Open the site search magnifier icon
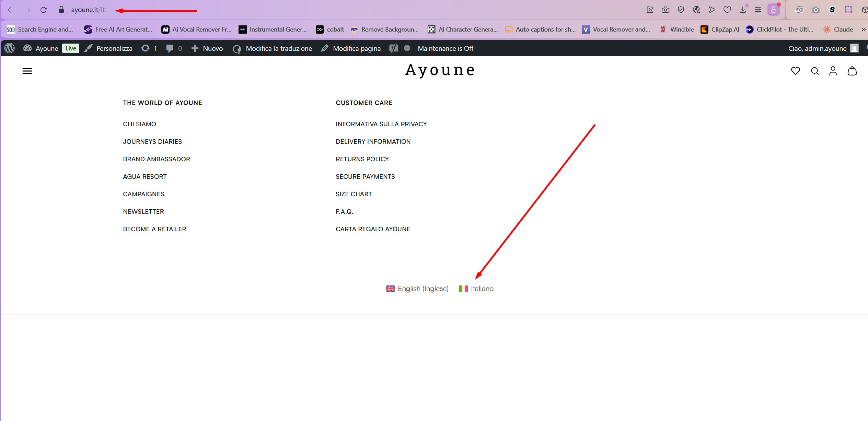The height and width of the screenshot is (421, 868). pos(815,71)
